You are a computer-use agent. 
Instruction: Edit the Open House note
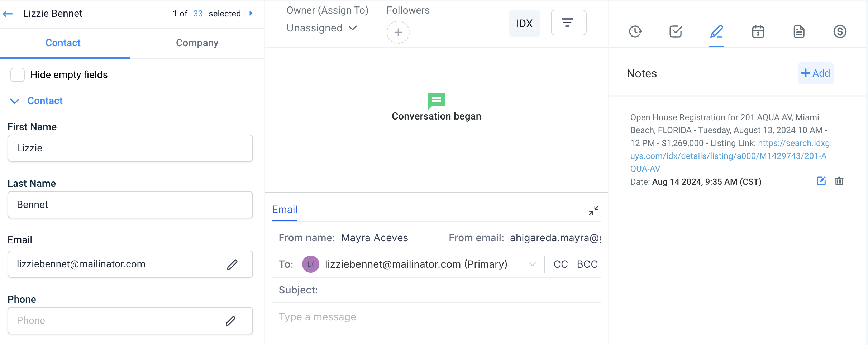point(821,181)
